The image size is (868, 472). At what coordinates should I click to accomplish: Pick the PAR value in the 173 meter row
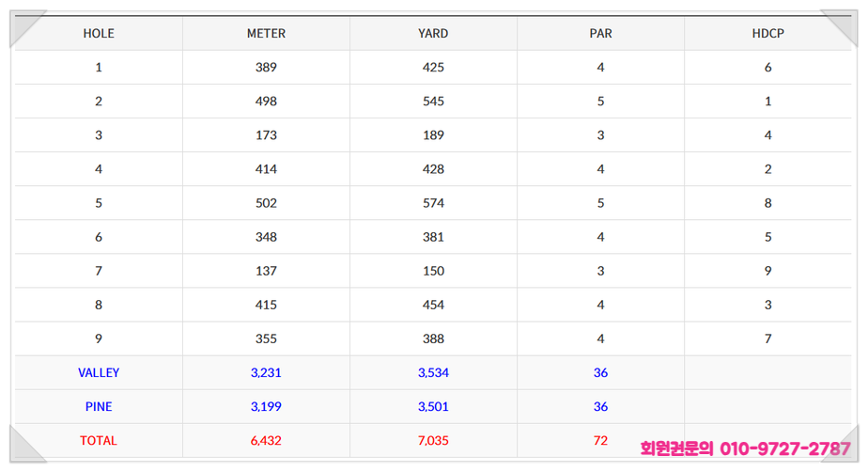tap(600, 135)
